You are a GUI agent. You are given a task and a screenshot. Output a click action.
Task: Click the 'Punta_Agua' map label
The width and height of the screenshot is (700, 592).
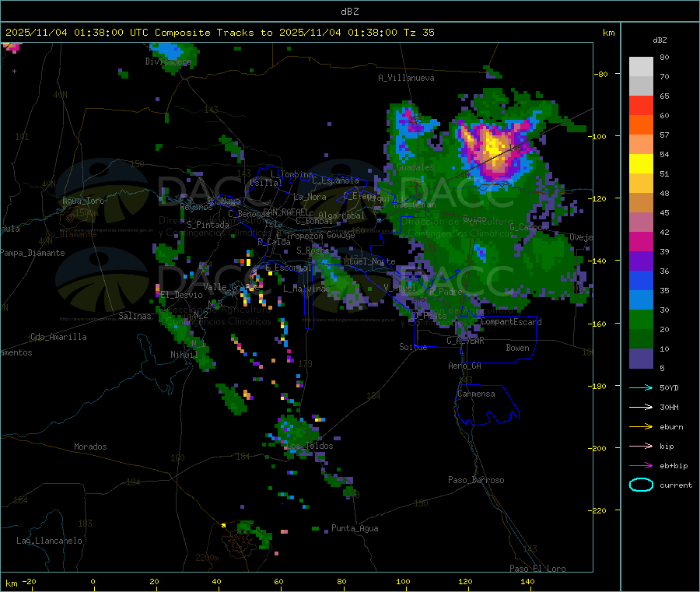point(355,528)
